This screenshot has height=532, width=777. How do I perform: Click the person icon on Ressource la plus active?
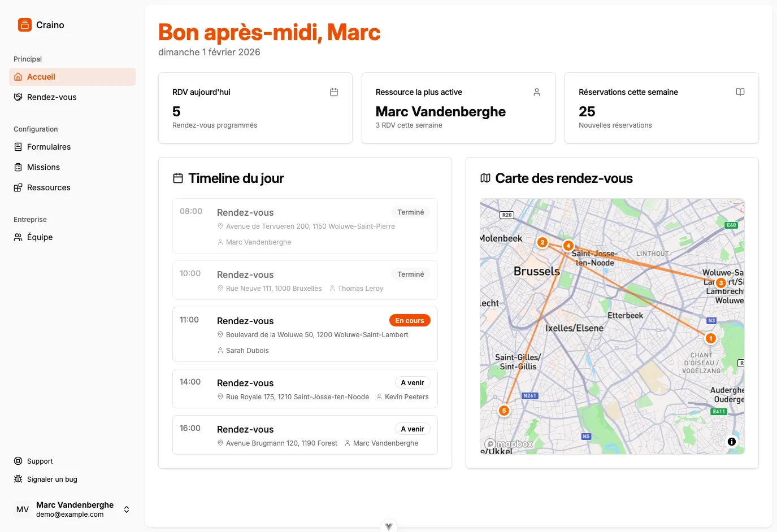[537, 91]
